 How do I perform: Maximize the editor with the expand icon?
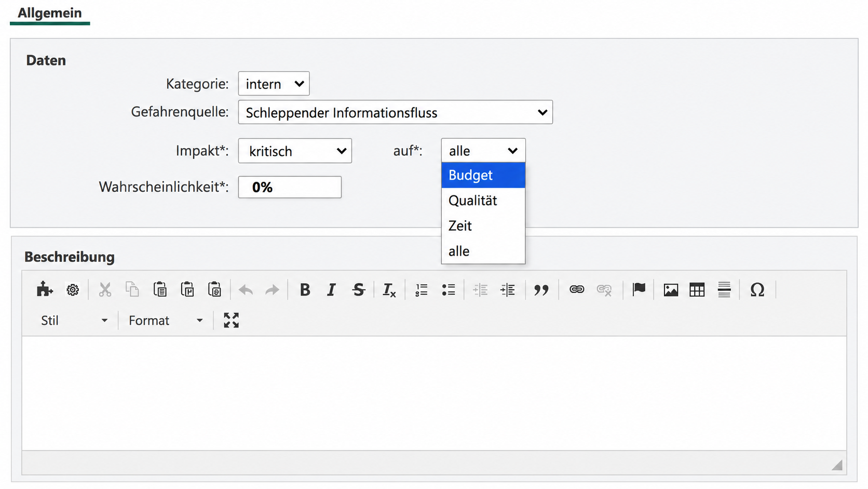pyautogui.click(x=231, y=320)
